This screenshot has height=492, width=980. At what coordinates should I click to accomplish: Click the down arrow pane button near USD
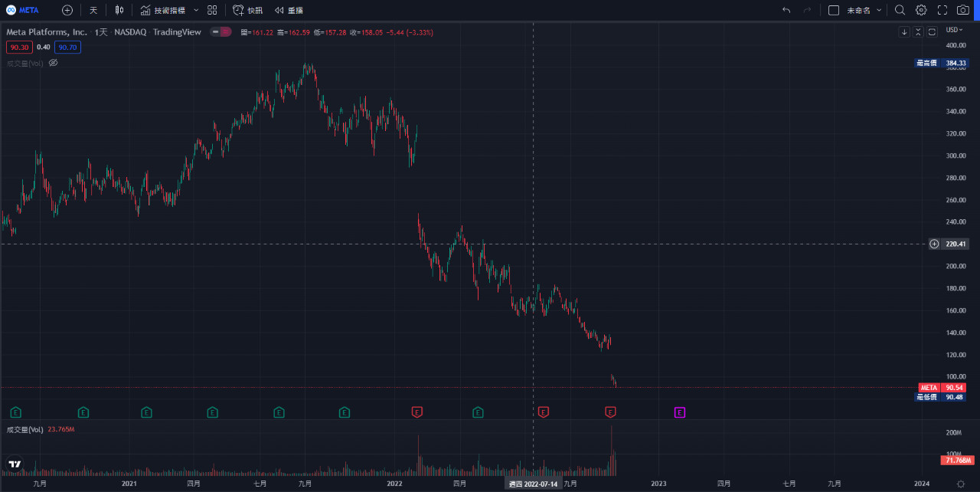pos(904,31)
